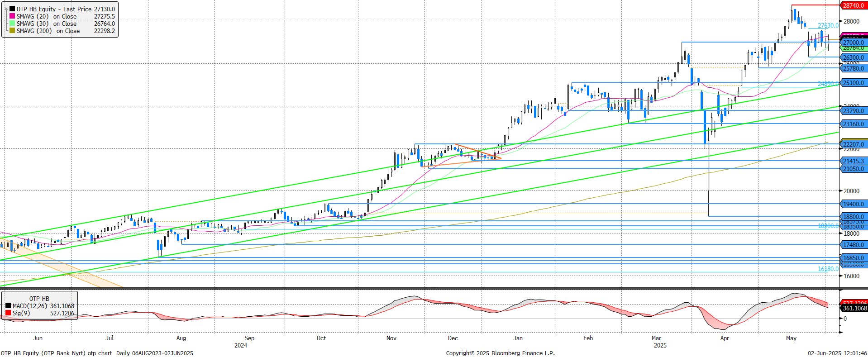Click the last price value 27130.0
Viewport: 868px width, 357px height.
[105, 9]
